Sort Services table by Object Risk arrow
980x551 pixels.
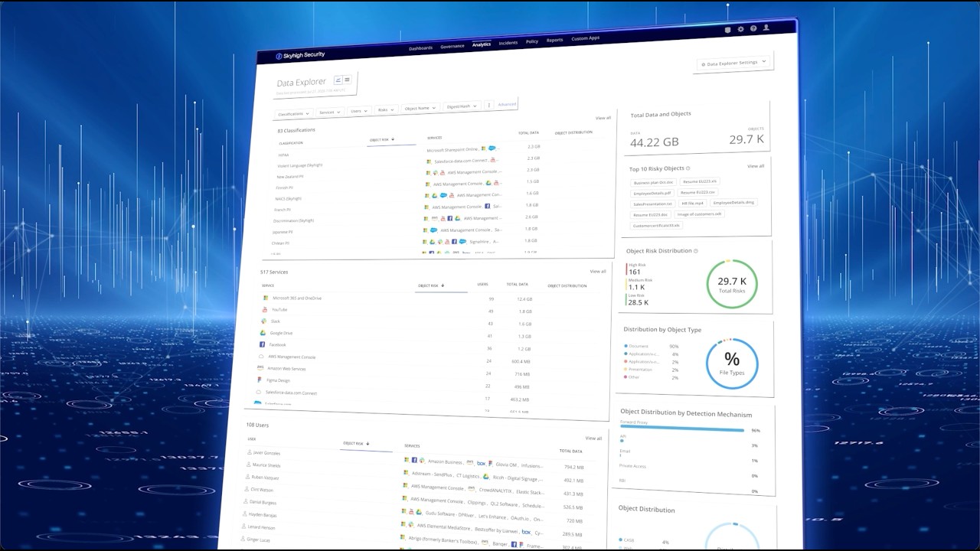(x=443, y=285)
